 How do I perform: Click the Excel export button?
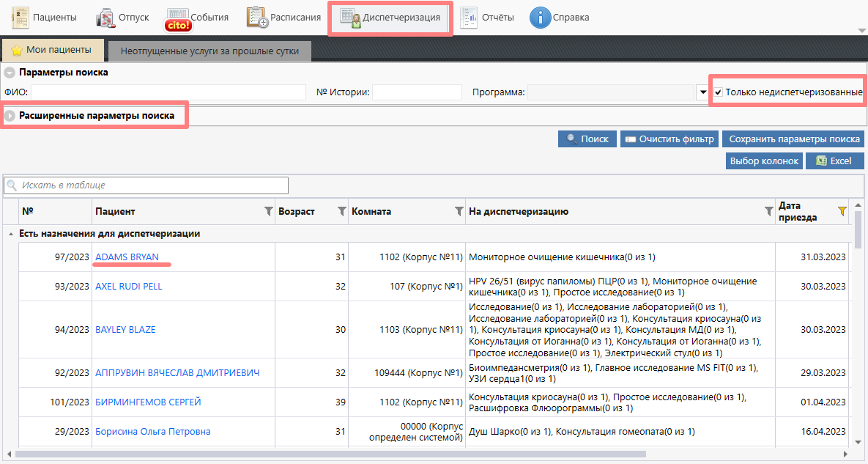(835, 161)
